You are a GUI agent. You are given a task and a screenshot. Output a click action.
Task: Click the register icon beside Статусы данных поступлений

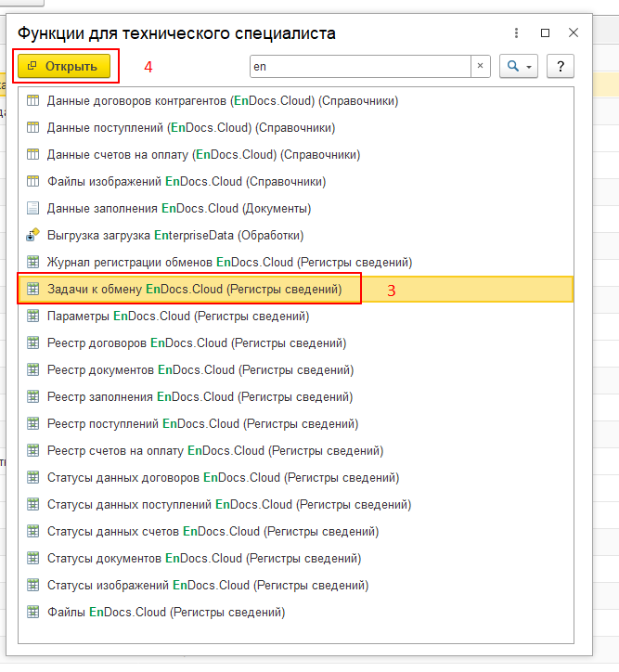[33, 504]
